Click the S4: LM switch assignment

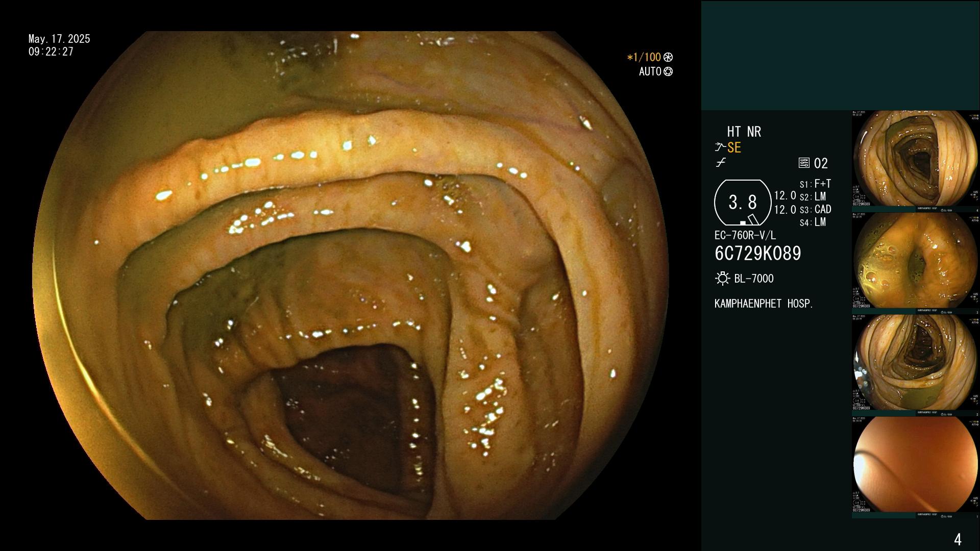point(813,222)
